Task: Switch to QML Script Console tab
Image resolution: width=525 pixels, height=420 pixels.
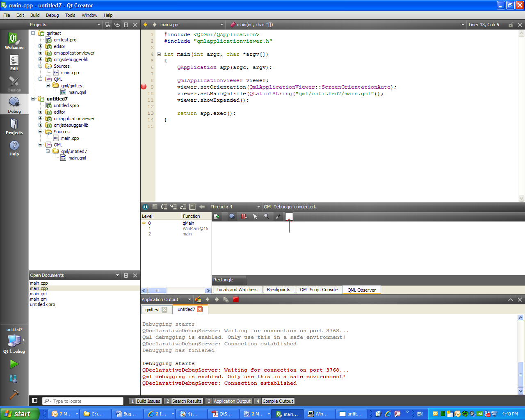Action: 319,290
